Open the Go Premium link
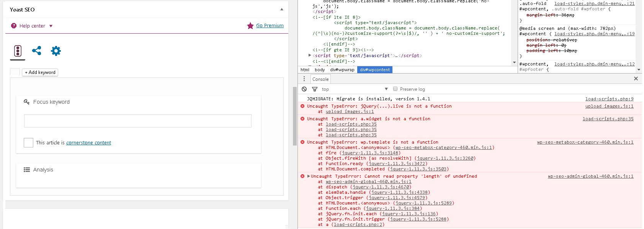This screenshot has height=229, width=644. [270, 26]
